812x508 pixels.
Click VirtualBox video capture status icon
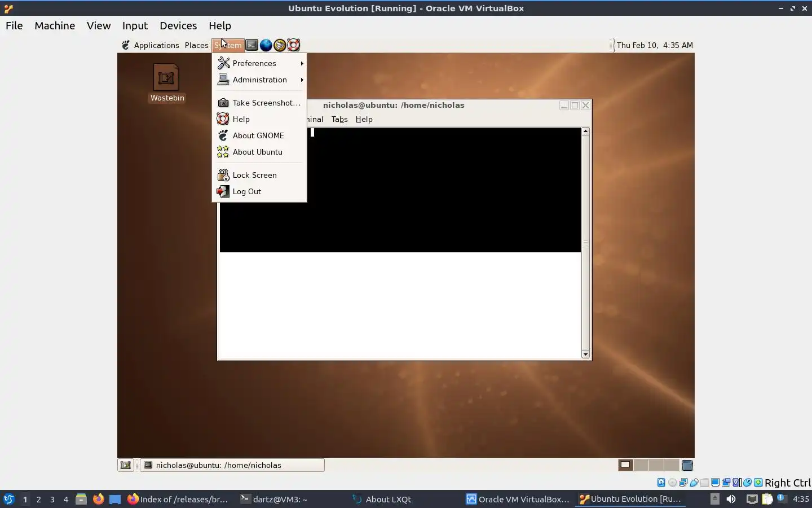pos(726,483)
